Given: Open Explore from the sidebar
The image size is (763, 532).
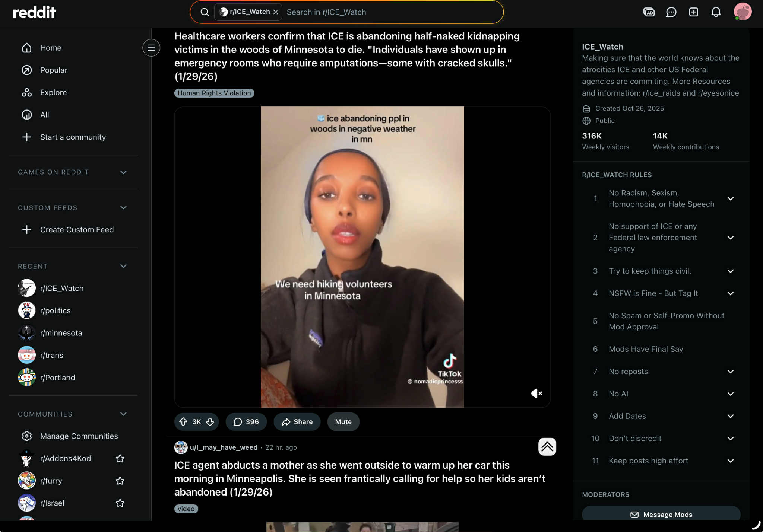Looking at the screenshot, I should coord(53,92).
